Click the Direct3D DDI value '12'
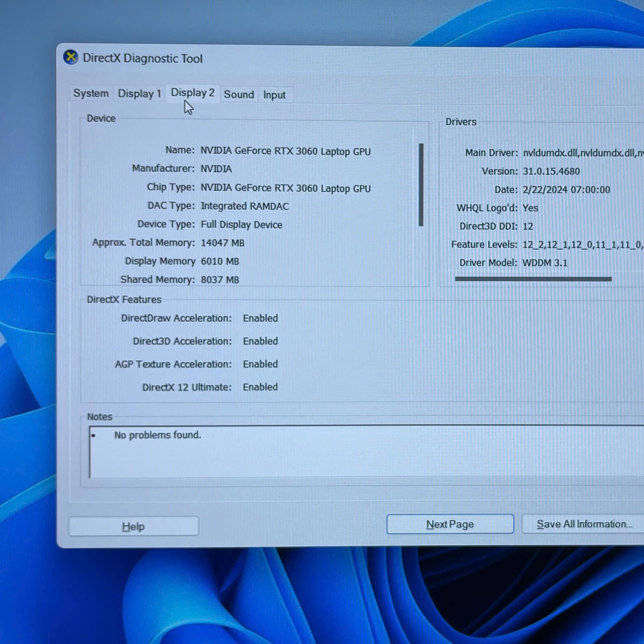 (x=528, y=226)
